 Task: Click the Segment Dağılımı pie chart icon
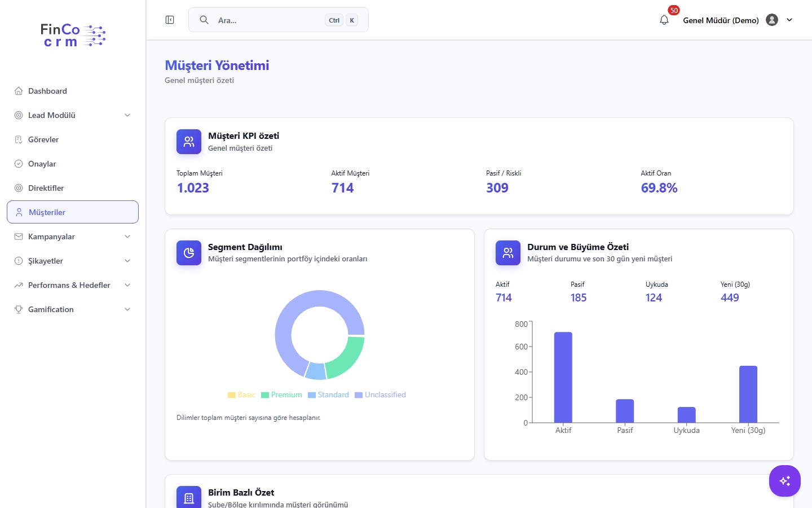(189, 253)
